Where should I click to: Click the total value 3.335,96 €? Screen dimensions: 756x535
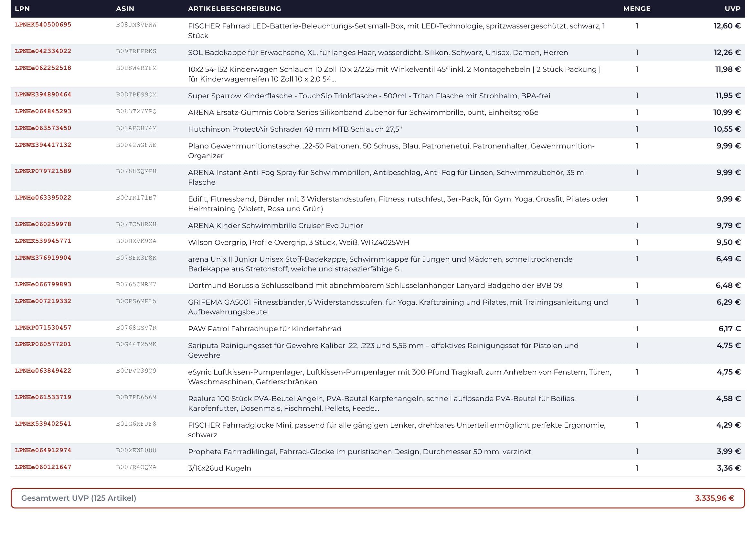[x=715, y=498]
